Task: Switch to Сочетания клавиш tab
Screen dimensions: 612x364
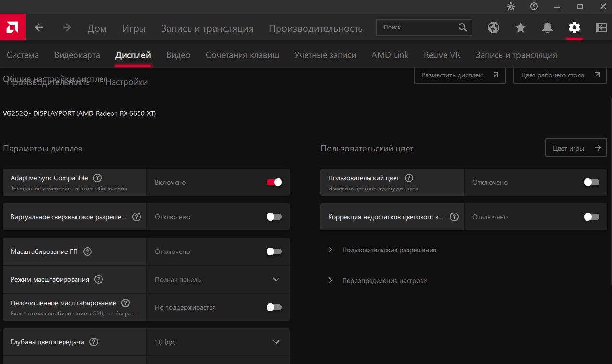Action: [242, 55]
